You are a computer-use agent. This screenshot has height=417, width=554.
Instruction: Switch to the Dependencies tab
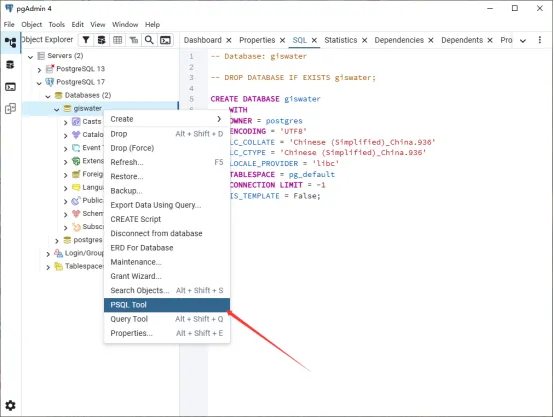399,40
